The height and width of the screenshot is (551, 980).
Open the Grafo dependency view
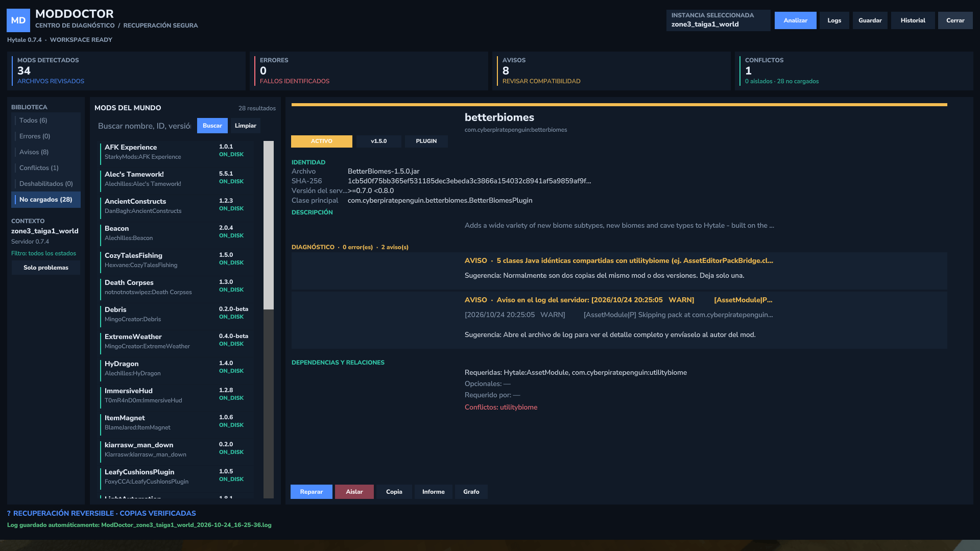471,492
